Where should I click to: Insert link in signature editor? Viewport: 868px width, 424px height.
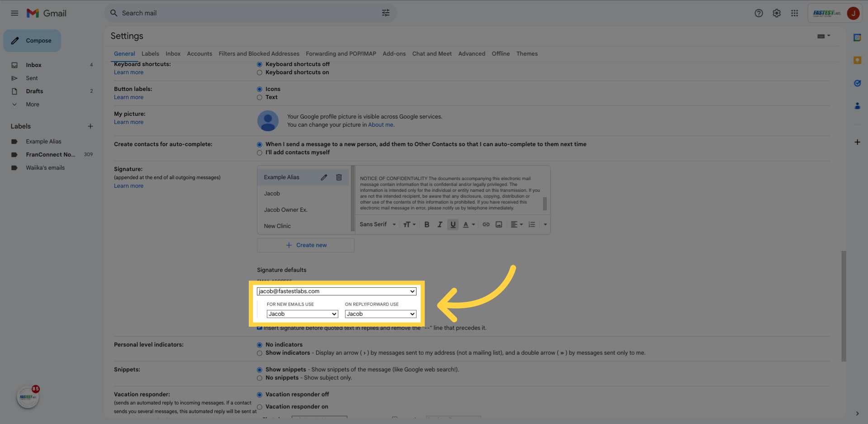click(x=486, y=224)
